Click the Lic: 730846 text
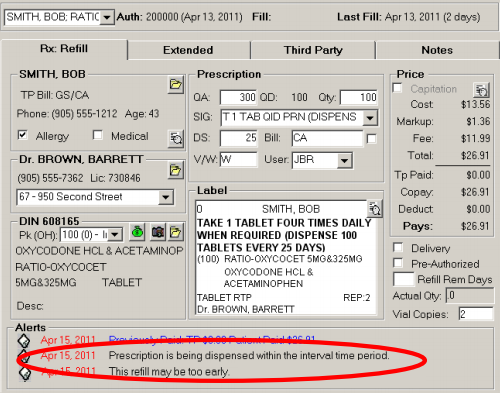Screen dimensions: 500x393 (x=115, y=178)
